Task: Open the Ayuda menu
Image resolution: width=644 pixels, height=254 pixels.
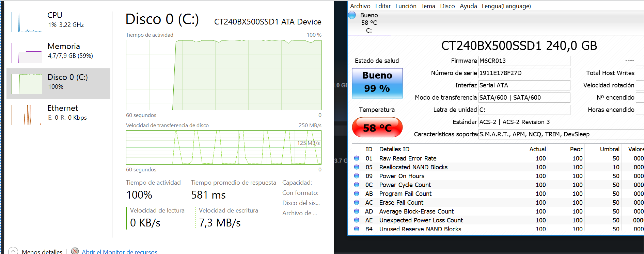Action: coord(468,6)
